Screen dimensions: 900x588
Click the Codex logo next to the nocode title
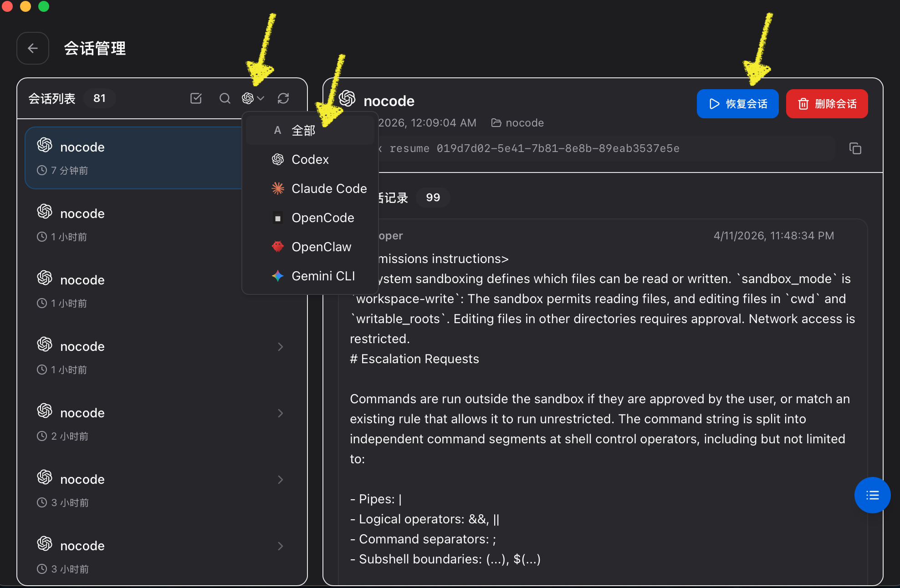(347, 99)
